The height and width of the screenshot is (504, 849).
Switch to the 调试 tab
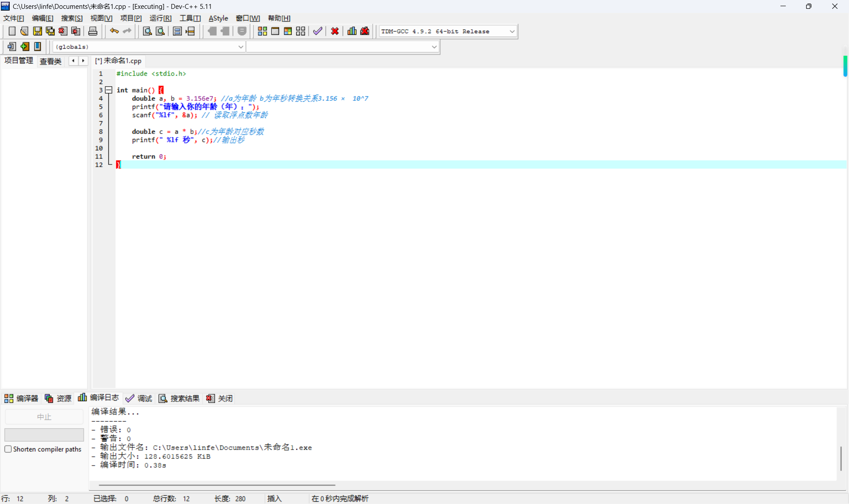(x=139, y=398)
